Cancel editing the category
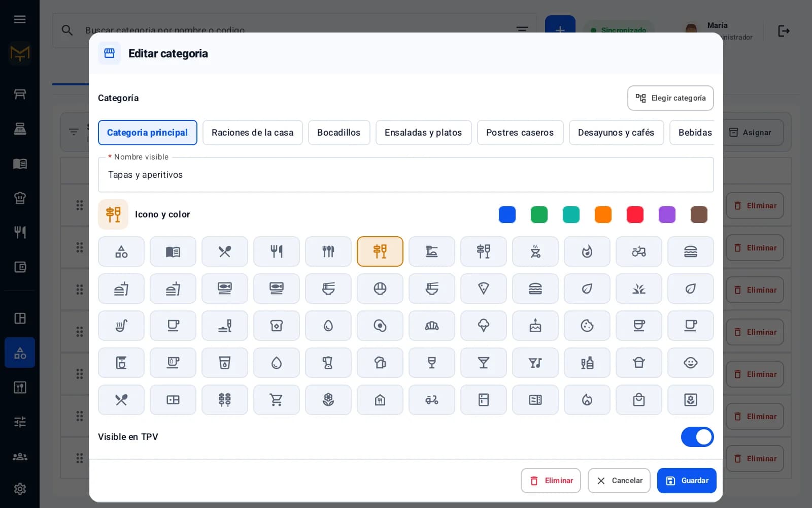The width and height of the screenshot is (812, 508). coord(619,481)
